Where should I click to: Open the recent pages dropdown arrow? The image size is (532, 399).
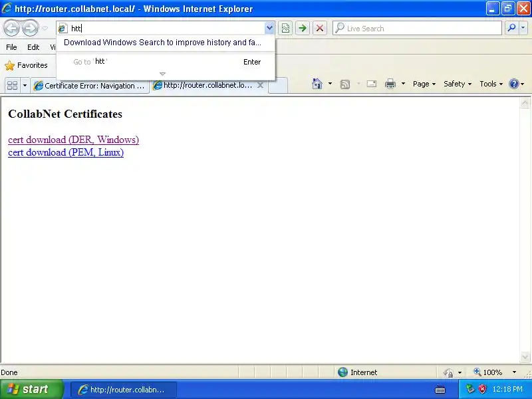click(x=45, y=29)
